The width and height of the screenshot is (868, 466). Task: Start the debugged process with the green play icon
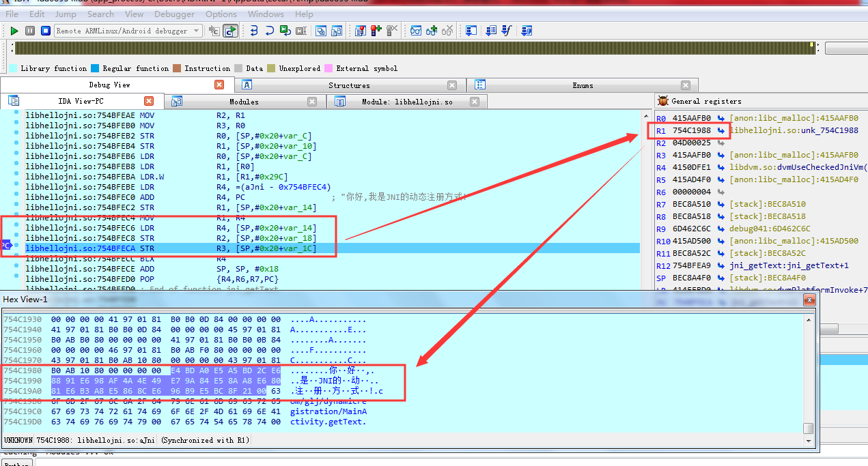point(14,31)
